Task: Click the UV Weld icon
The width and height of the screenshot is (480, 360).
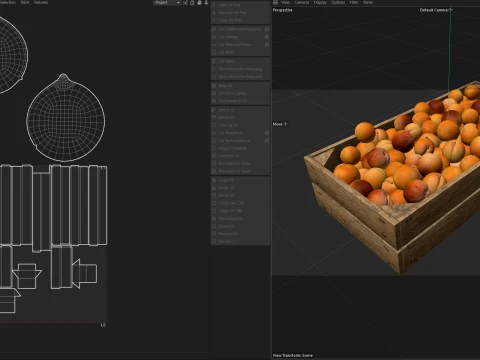Action: [214, 52]
